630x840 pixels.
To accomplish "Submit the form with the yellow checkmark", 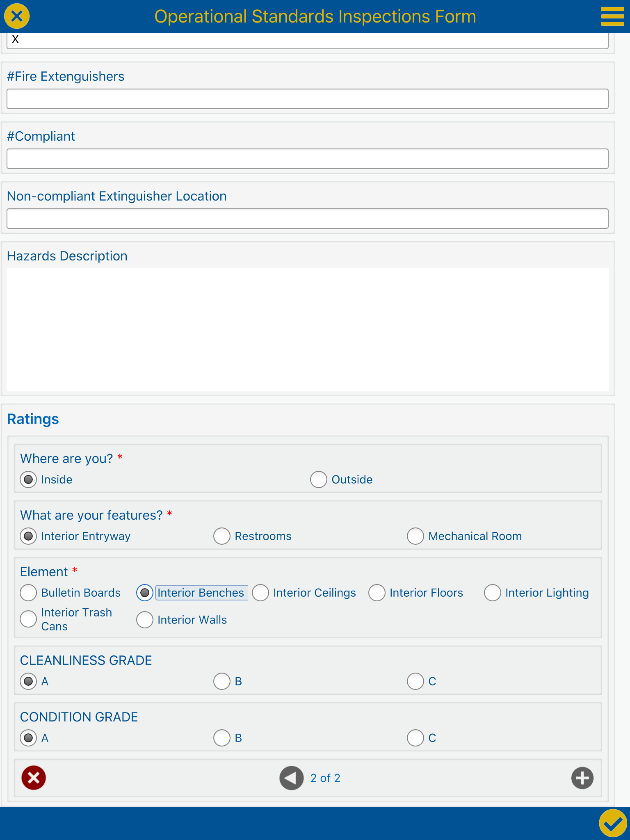I will point(613,823).
